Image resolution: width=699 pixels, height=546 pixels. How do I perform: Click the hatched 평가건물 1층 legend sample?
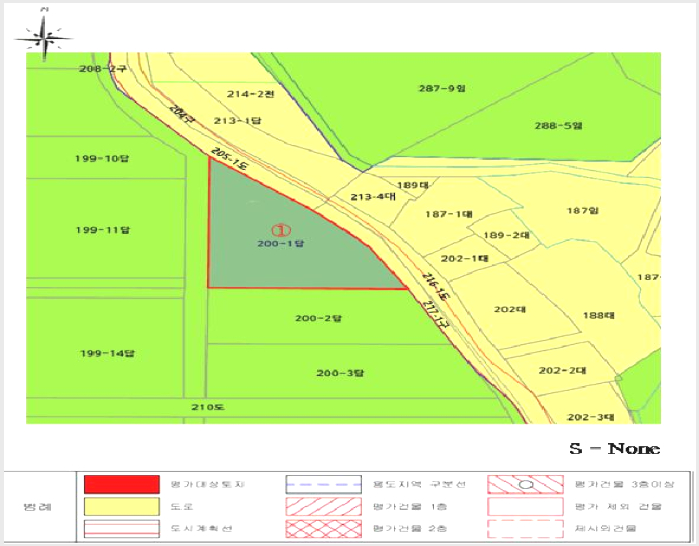(x=323, y=506)
